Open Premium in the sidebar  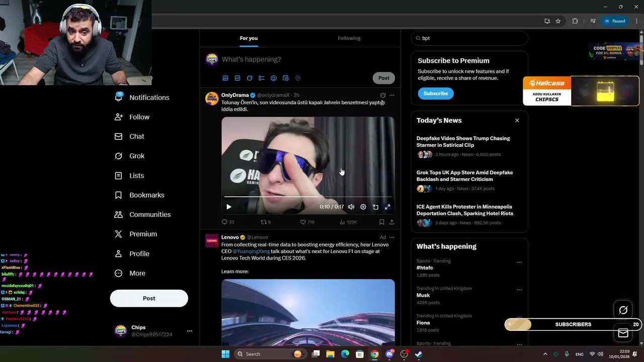pos(136,234)
